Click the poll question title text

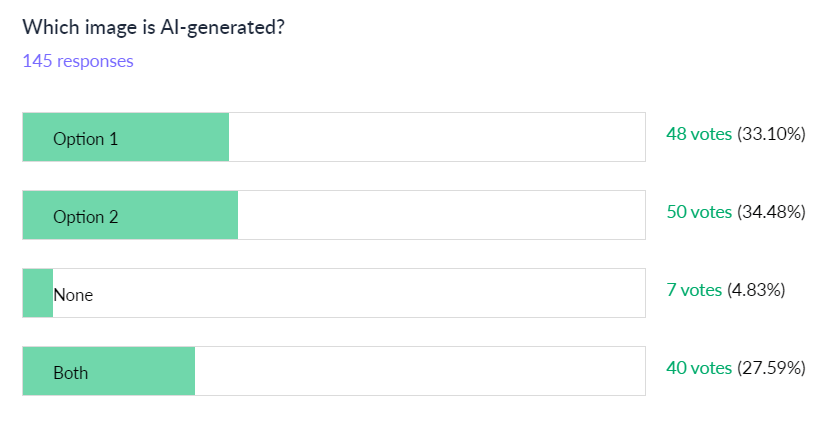[153, 27]
